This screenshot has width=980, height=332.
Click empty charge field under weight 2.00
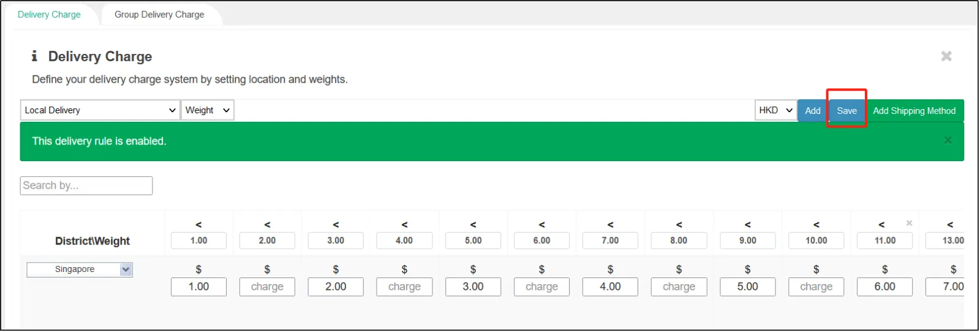[267, 287]
